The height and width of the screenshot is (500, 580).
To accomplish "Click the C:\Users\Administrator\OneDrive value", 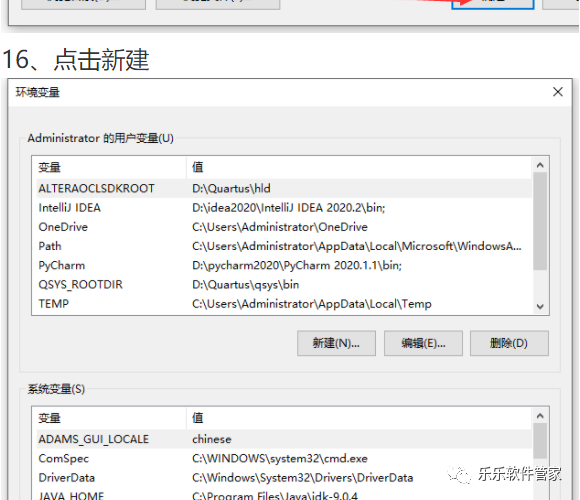I will [x=280, y=227].
